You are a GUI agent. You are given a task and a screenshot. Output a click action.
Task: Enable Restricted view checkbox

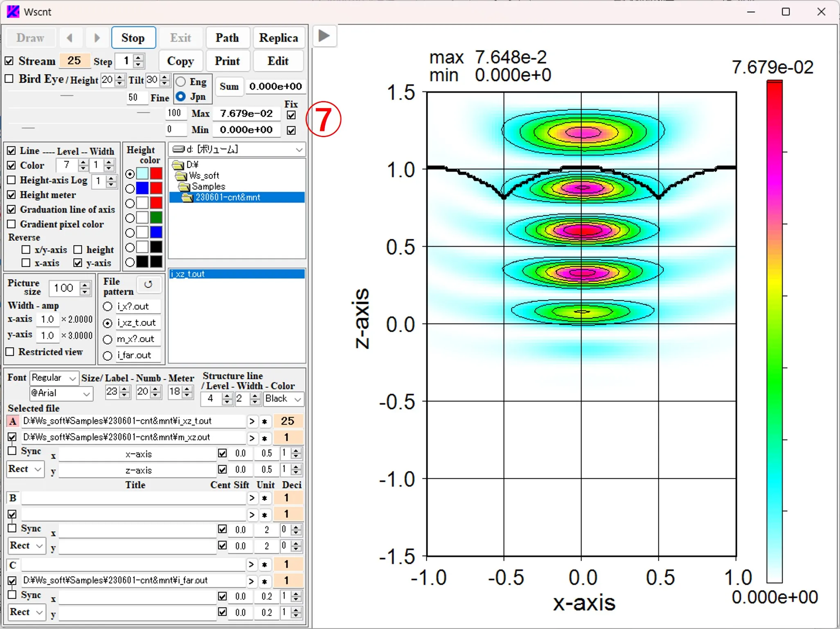10,352
